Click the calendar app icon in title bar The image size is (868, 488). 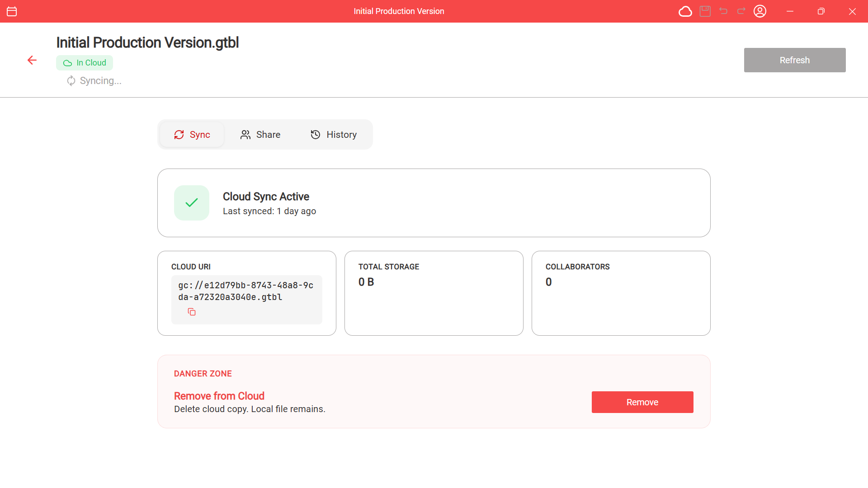[x=12, y=11]
